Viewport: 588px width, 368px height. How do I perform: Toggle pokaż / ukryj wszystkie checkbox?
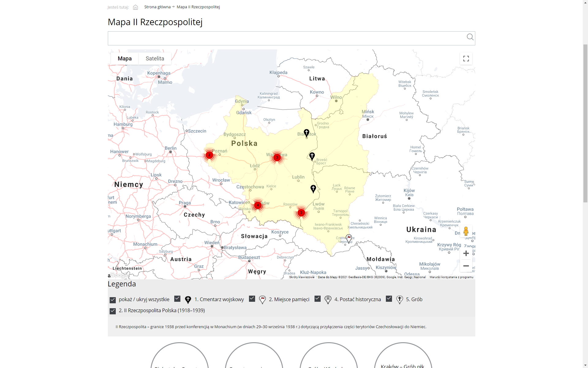[x=113, y=300]
